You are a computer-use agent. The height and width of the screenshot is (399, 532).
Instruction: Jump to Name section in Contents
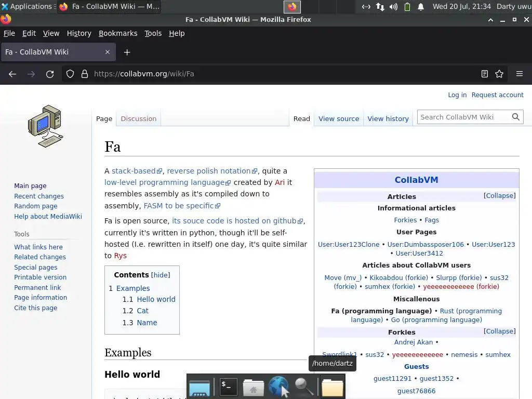tap(147, 323)
